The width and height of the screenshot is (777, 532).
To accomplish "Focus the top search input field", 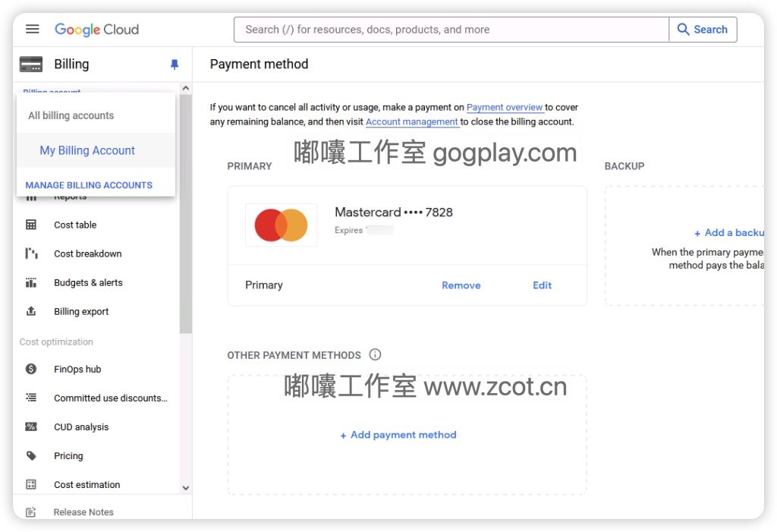I will point(451,30).
